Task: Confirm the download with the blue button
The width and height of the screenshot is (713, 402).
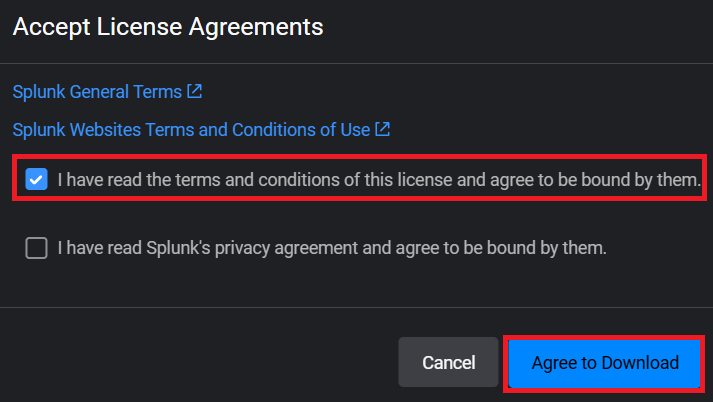Action: click(604, 362)
